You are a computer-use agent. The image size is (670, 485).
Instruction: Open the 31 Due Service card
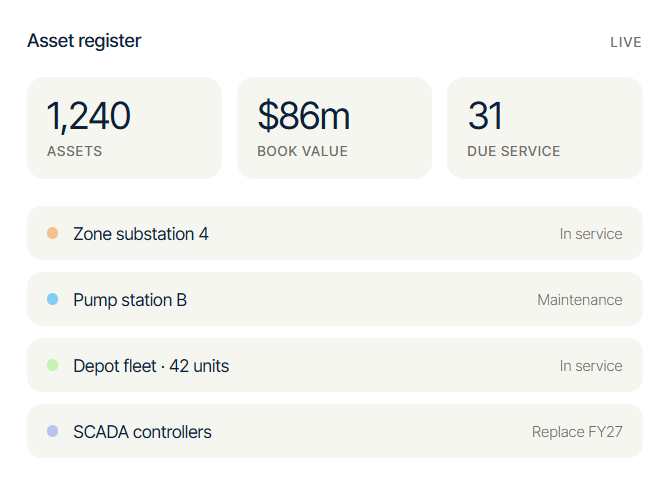click(x=545, y=128)
